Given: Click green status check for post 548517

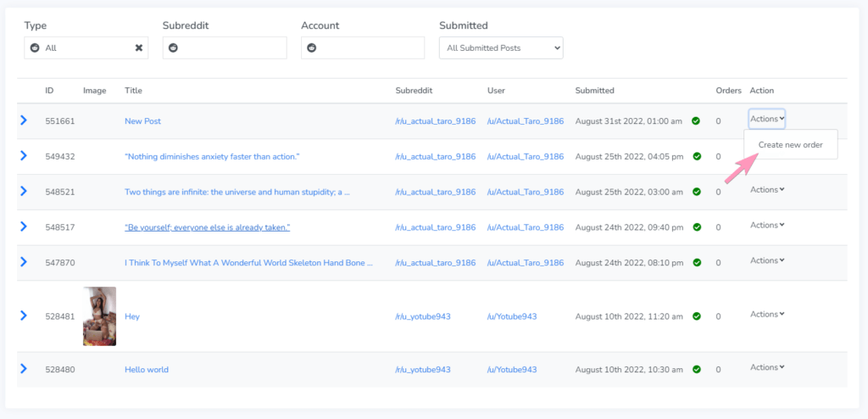Looking at the screenshot, I should (696, 227).
